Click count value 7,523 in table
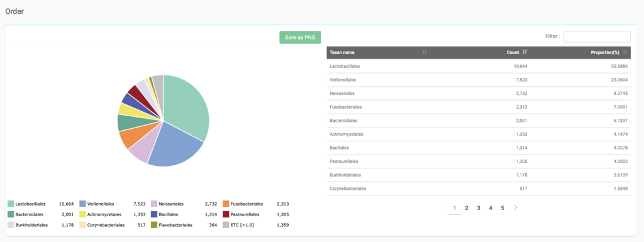The image size is (644, 242). tap(521, 80)
